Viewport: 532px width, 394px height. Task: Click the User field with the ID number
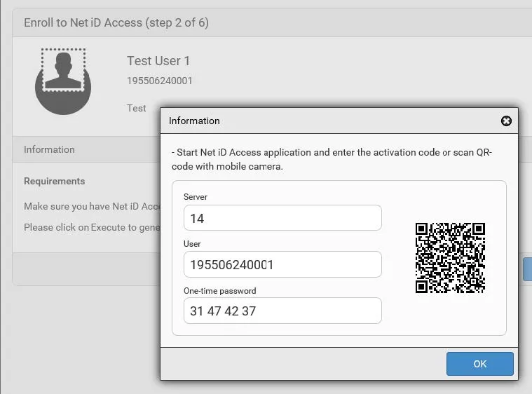pos(282,264)
